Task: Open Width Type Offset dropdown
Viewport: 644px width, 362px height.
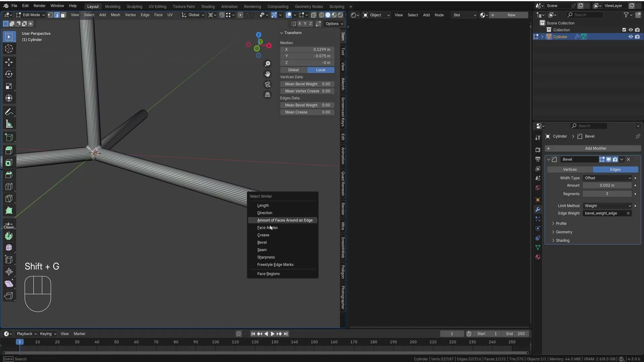Action: tap(607, 178)
